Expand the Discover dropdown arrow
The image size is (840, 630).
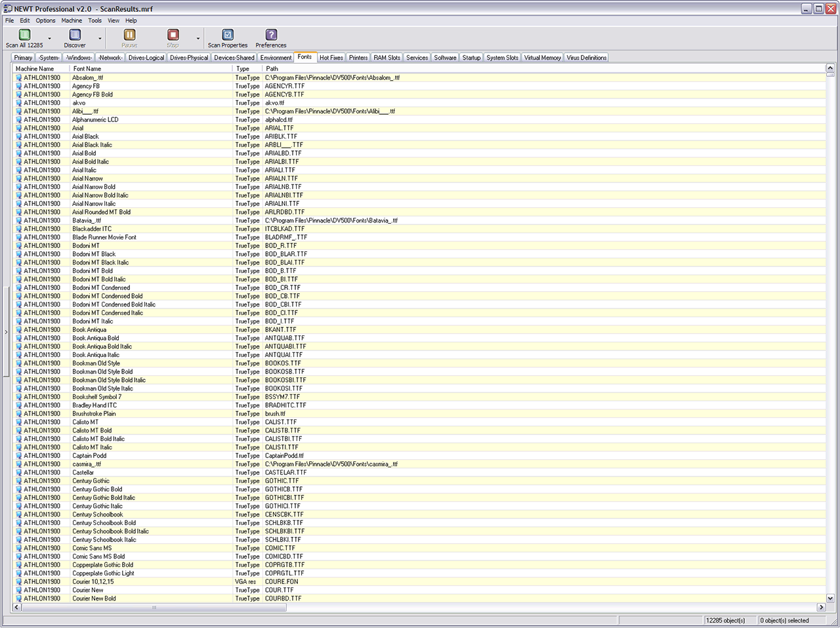pyautogui.click(x=100, y=39)
